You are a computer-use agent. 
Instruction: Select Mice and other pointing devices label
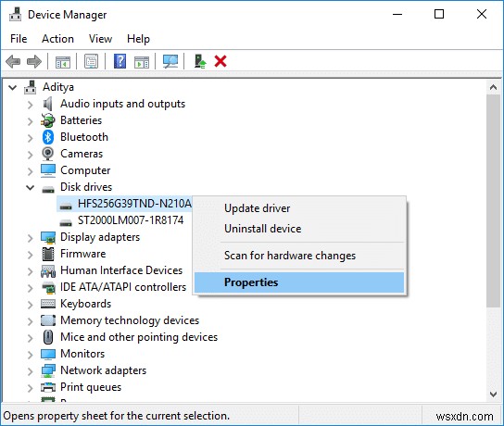point(139,337)
